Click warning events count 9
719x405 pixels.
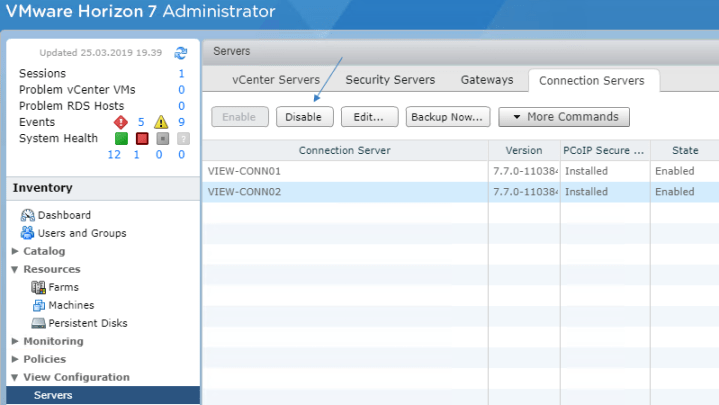click(x=182, y=122)
